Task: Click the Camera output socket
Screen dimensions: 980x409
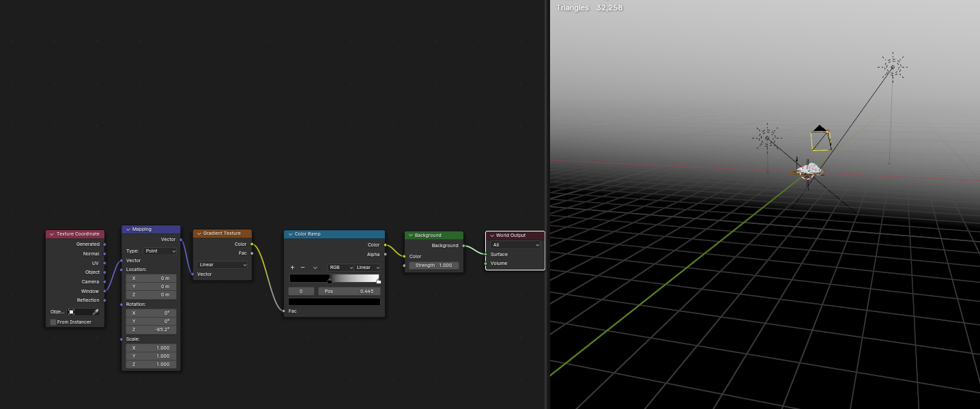Action: tap(104, 281)
